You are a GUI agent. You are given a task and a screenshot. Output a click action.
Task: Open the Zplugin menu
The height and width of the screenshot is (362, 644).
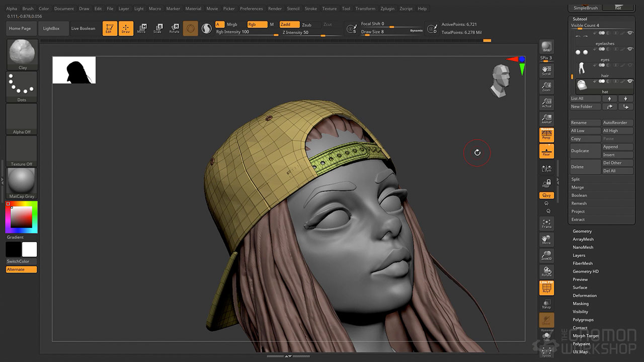pyautogui.click(x=387, y=9)
